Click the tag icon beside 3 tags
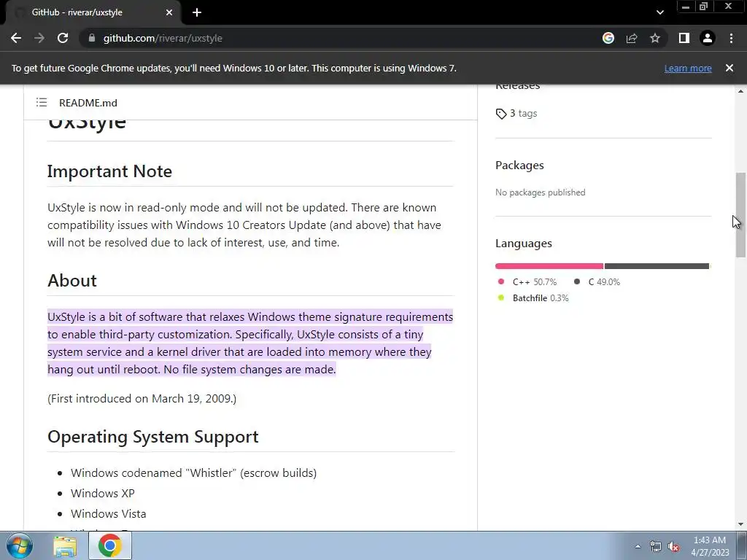Viewport: 747px width, 560px height. click(x=500, y=114)
